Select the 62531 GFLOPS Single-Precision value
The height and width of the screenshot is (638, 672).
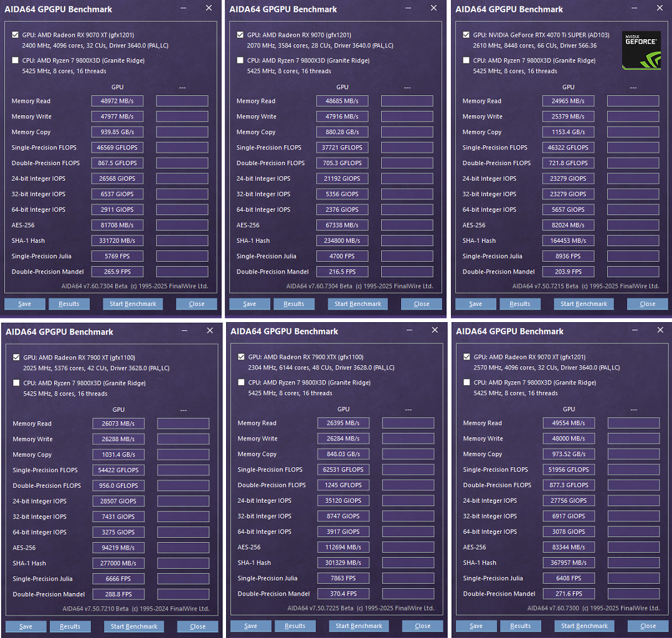pos(343,470)
